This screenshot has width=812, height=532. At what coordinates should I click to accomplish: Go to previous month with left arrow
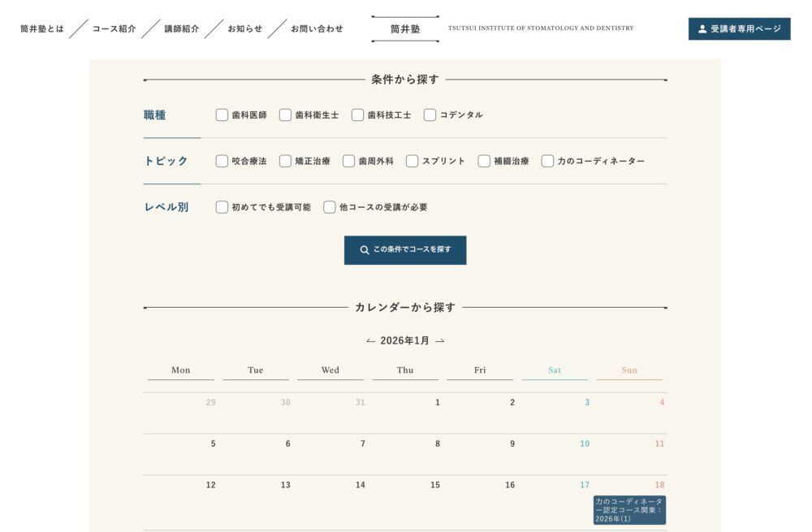coord(370,341)
